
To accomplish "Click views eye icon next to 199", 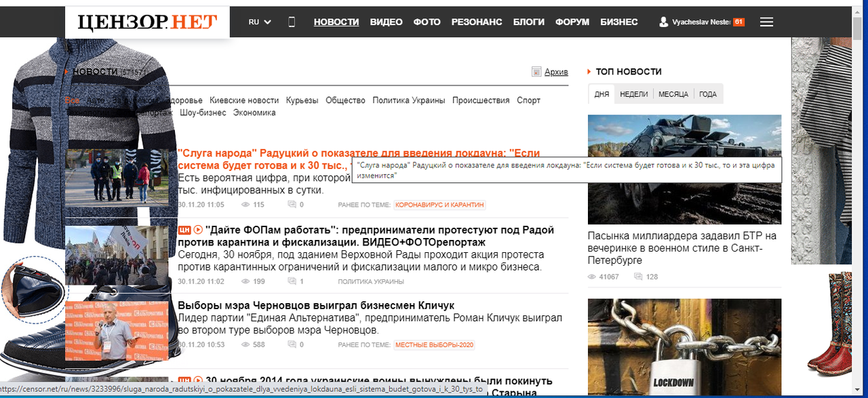I will tap(246, 281).
